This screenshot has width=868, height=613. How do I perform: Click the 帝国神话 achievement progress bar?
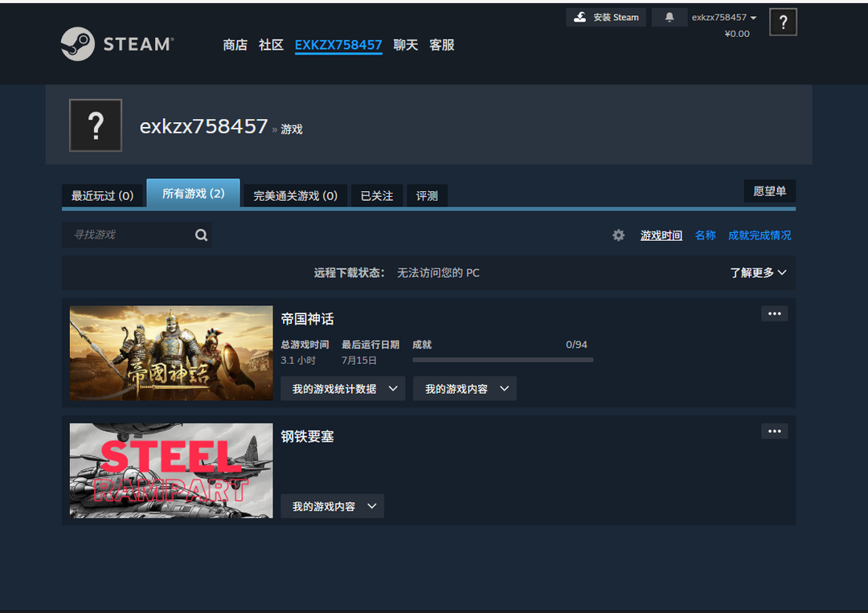tap(502, 360)
